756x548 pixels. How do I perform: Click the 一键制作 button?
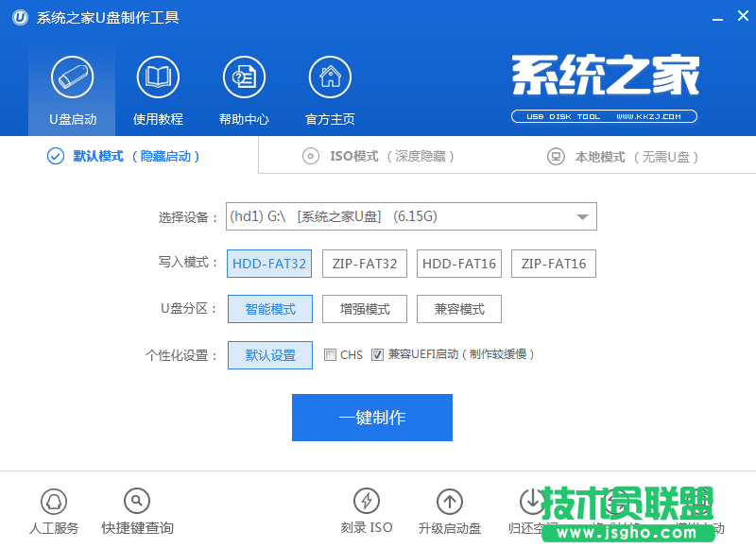[371, 417]
